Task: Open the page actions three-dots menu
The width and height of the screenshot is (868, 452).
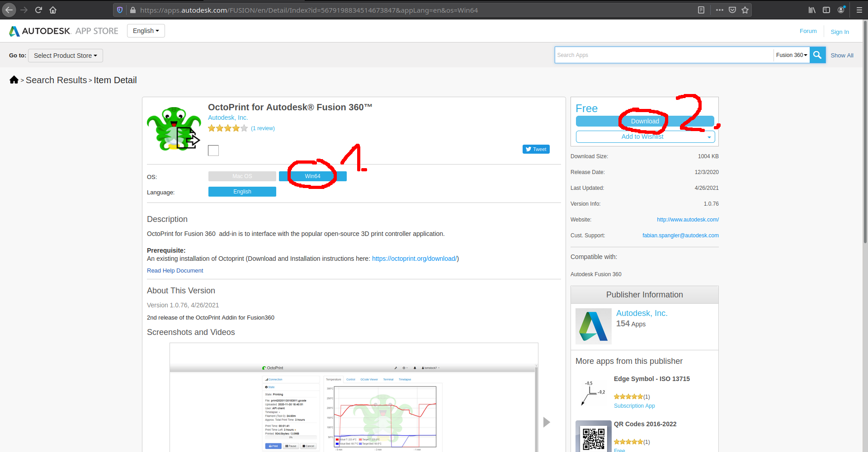Action: tap(719, 9)
